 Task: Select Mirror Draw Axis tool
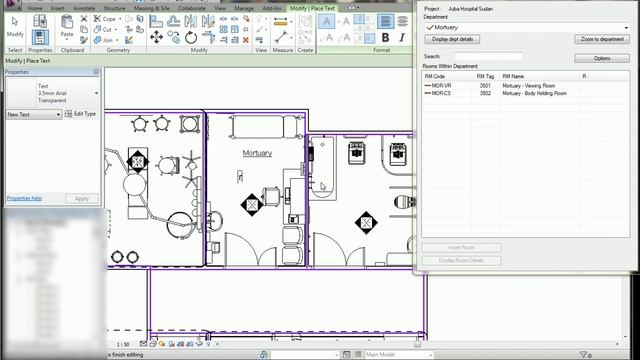pos(208,21)
